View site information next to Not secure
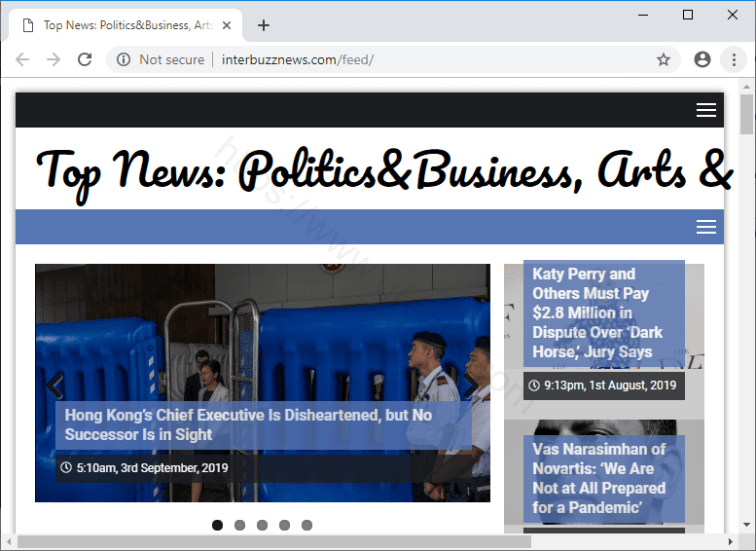This screenshot has height=551, width=756. pyautogui.click(x=124, y=59)
